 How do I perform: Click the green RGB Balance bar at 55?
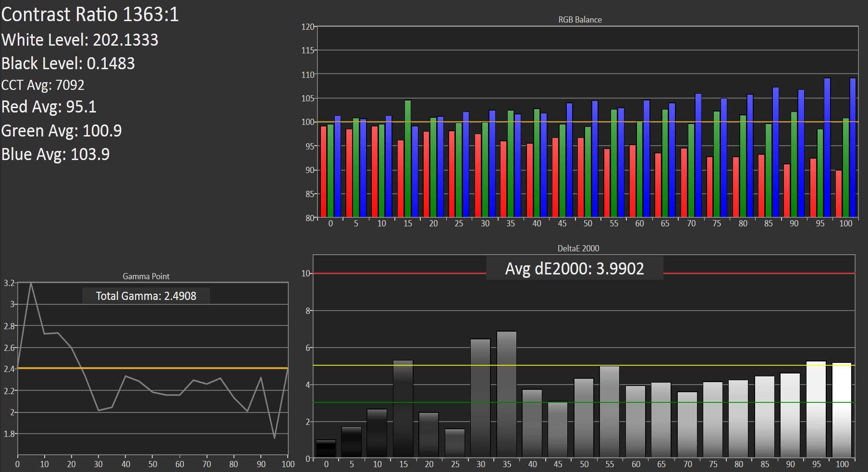click(x=614, y=163)
